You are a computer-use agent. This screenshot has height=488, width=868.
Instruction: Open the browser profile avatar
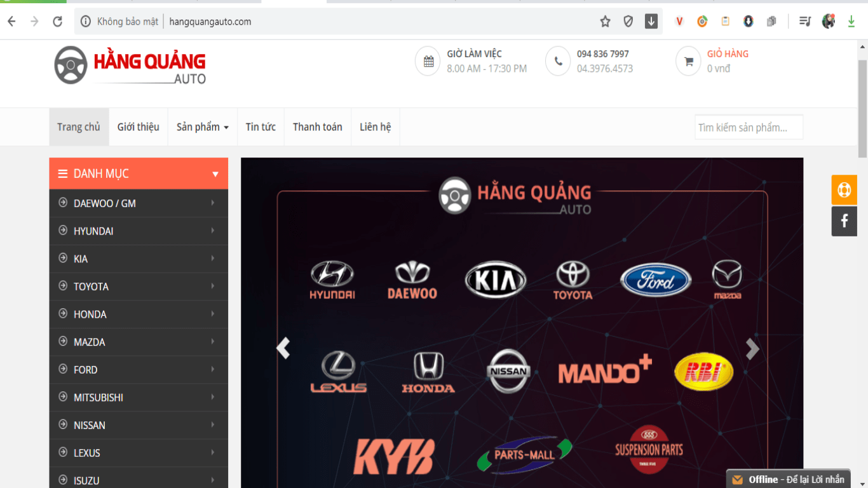(829, 22)
